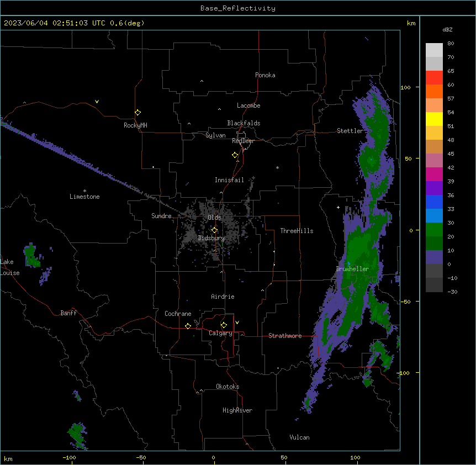The width and height of the screenshot is (476, 465).
Task: Click the Cochrane town label
Action: 178,314
